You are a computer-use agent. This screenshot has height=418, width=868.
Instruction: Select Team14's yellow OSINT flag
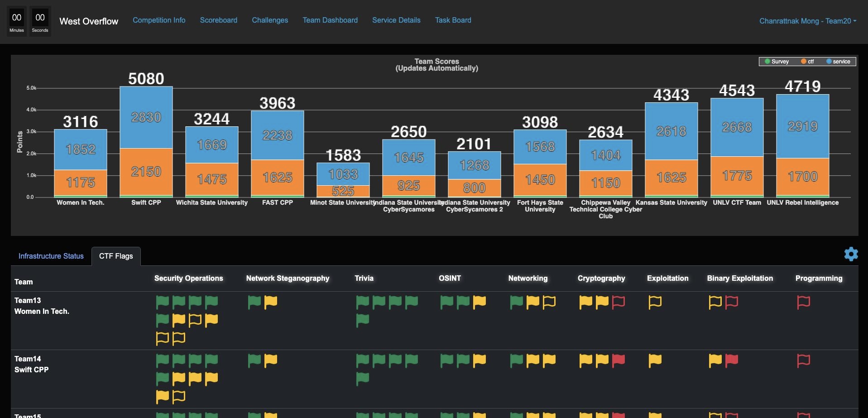tap(479, 360)
